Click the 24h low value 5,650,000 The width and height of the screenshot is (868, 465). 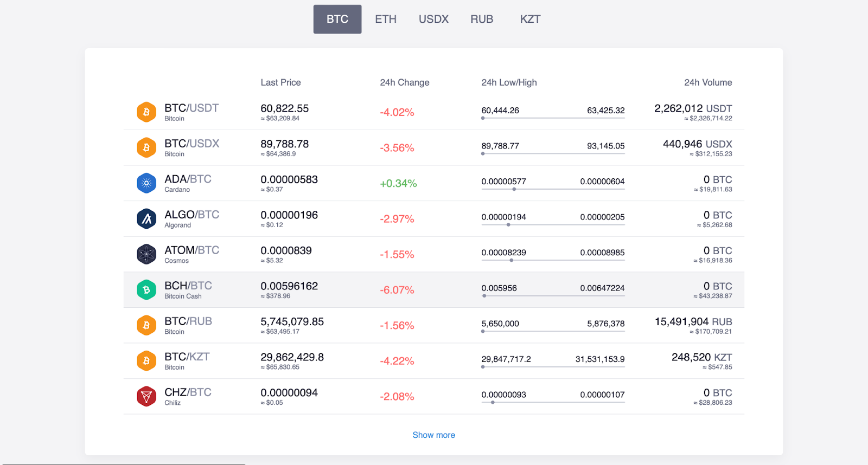(500, 324)
